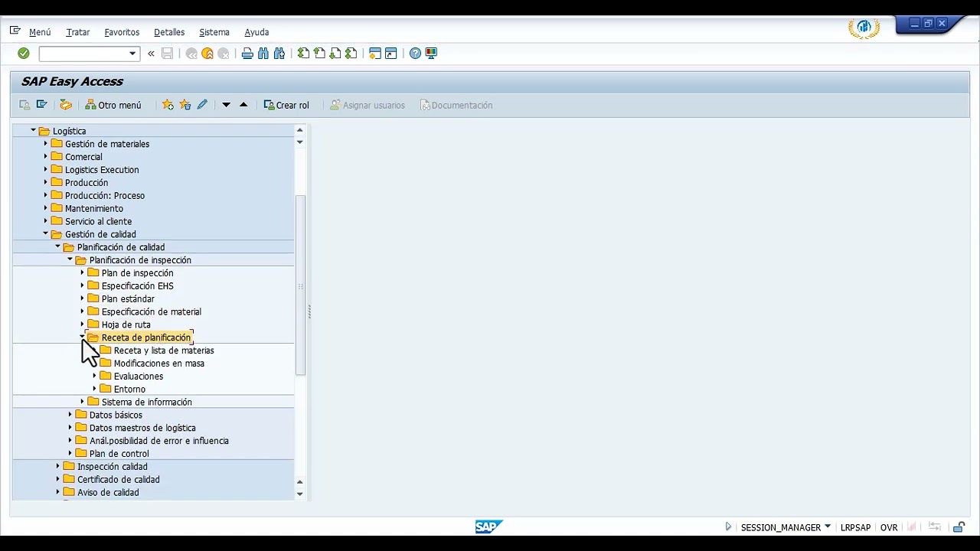Click the SAP Business Workplace icon
Viewport: 980px width, 551px height.
coord(66,105)
